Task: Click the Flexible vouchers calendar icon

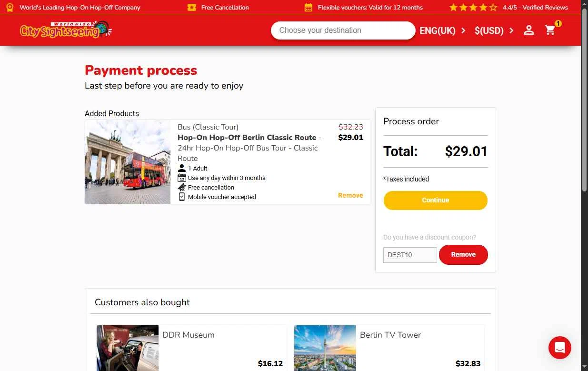Action: 309,8
